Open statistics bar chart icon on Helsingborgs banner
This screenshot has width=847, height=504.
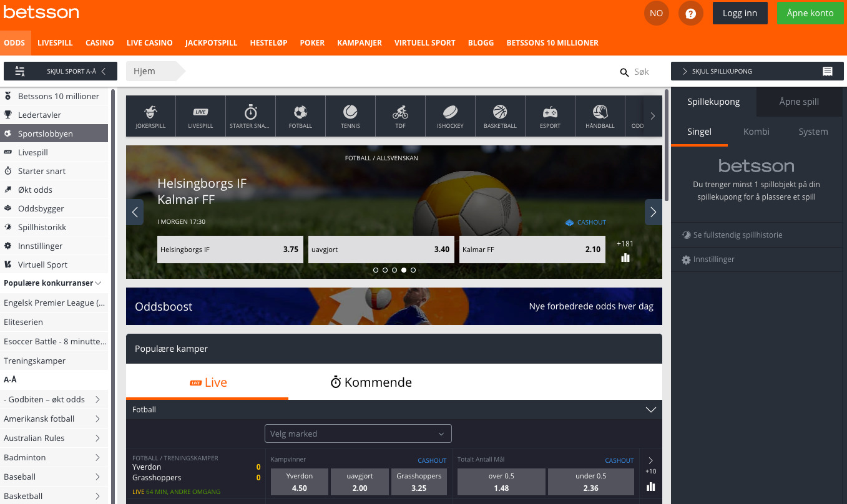pyautogui.click(x=625, y=258)
